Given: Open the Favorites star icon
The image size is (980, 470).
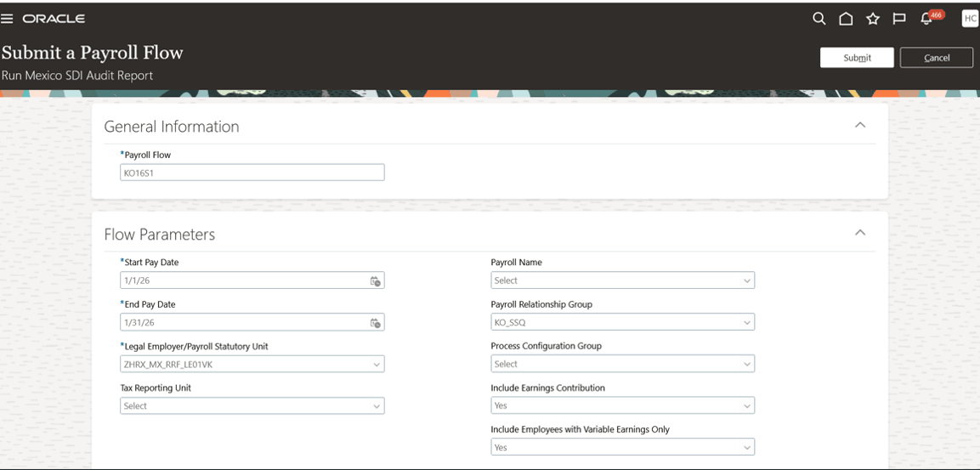Looking at the screenshot, I should (x=873, y=19).
